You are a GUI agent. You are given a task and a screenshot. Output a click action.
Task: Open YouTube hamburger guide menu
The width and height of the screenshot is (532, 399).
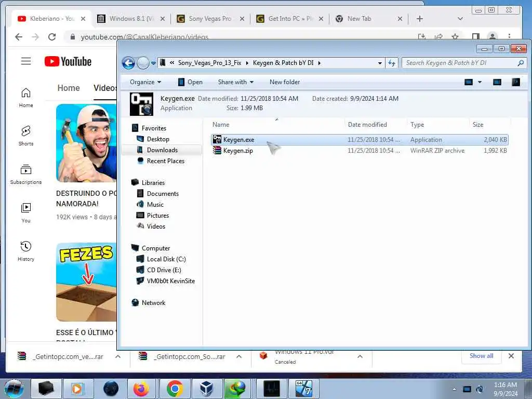26,61
